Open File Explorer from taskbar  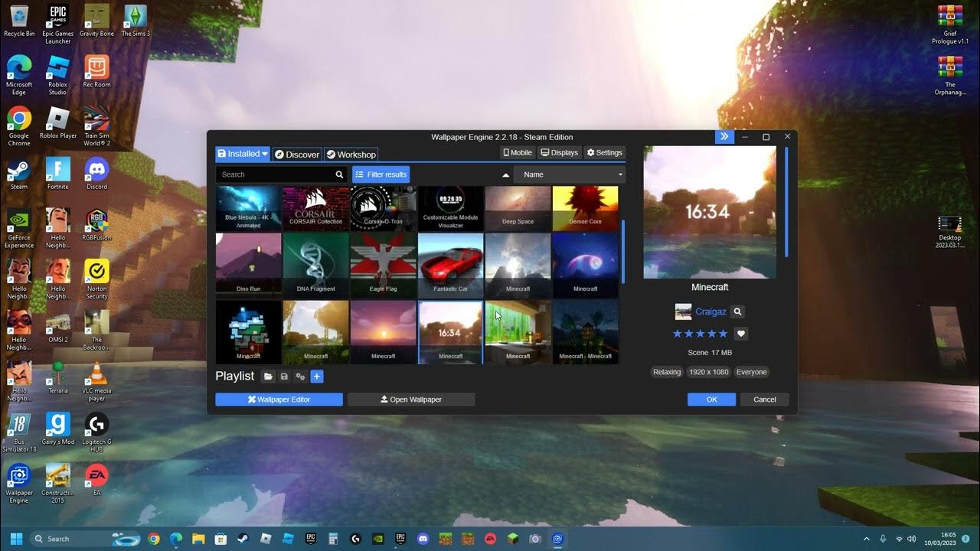(198, 539)
